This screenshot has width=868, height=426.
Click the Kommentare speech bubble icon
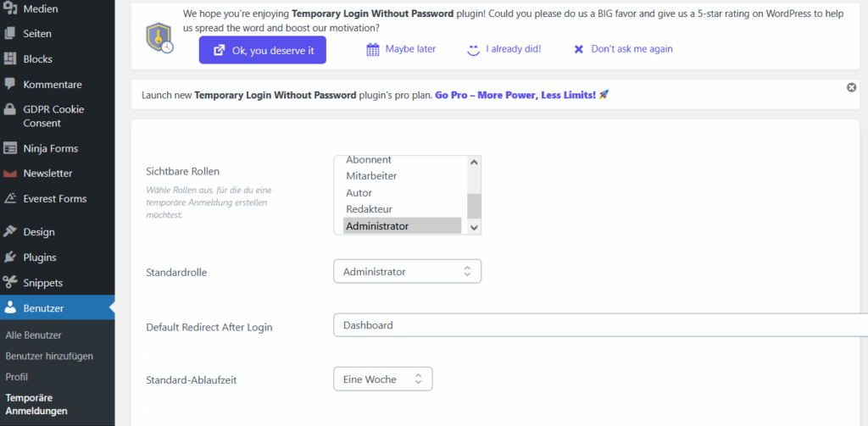tap(9, 84)
